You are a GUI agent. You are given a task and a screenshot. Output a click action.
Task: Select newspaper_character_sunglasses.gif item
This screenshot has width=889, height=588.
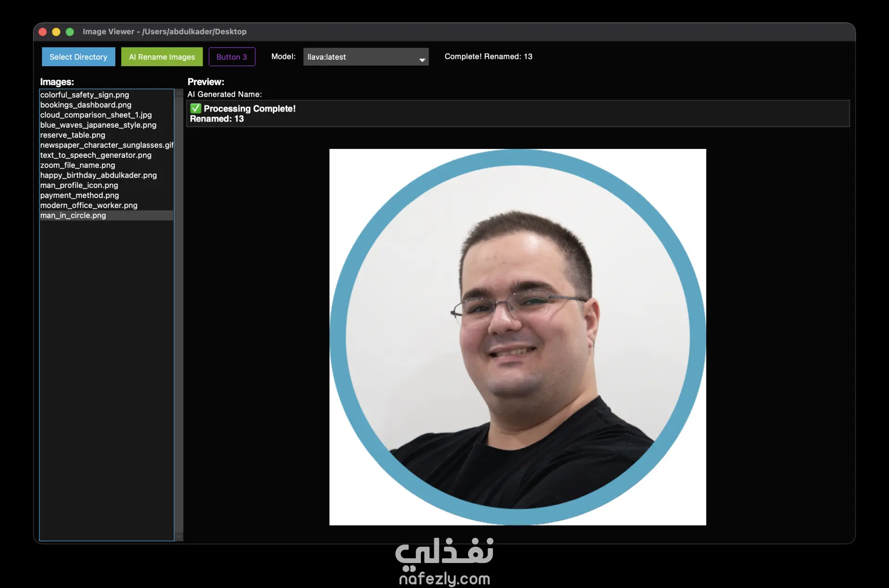point(106,145)
